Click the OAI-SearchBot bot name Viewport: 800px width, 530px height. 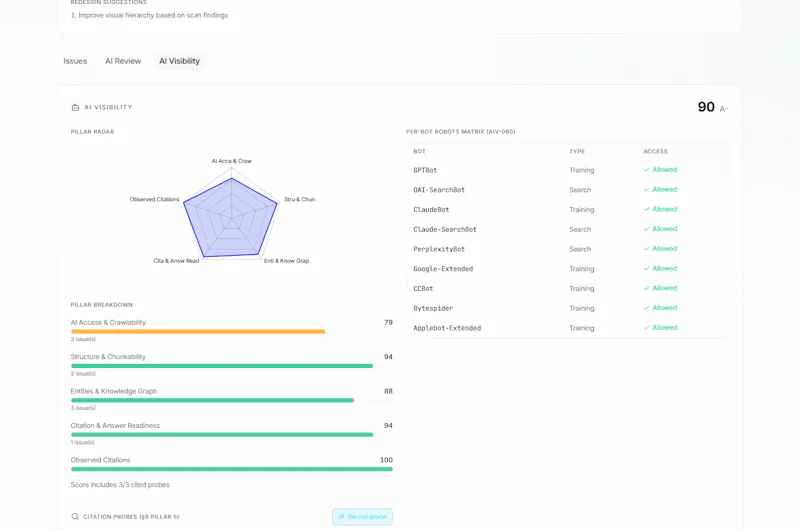(439, 190)
